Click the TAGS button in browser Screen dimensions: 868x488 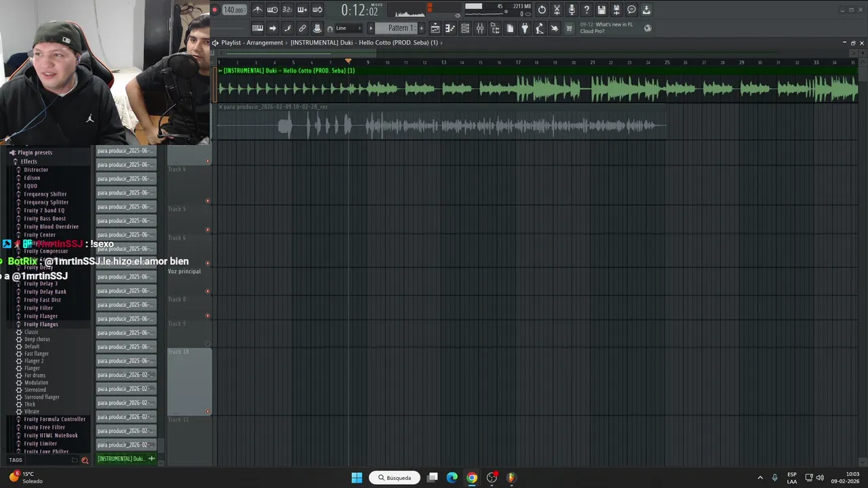[x=16, y=460]
